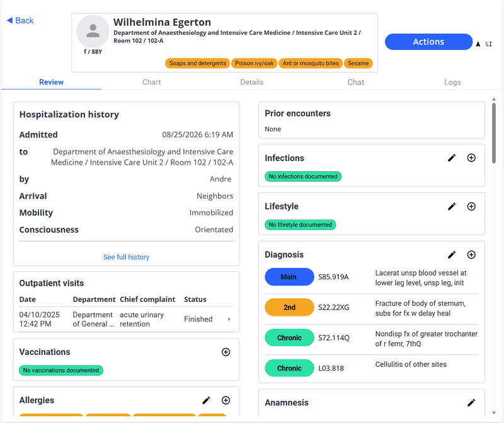Click the Chief complaint column header
This screenshot has width=504, height=423.
[x=147, y=299]
